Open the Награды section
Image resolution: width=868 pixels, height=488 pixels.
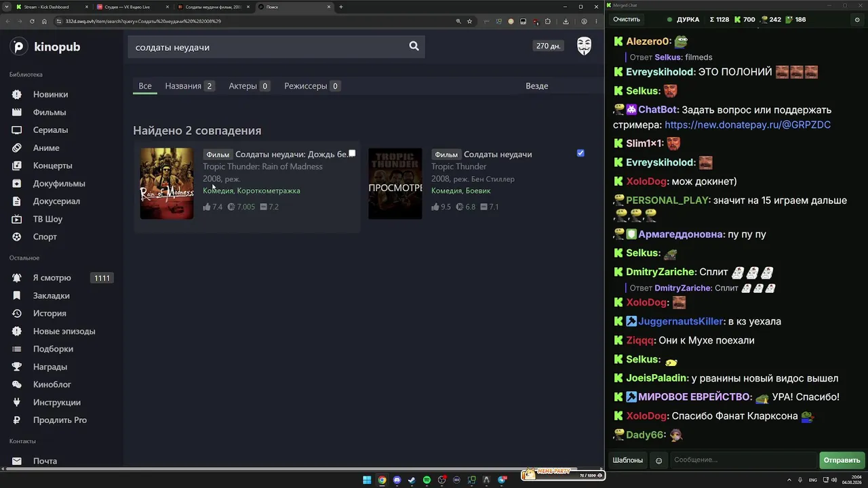tap(50, 367)
